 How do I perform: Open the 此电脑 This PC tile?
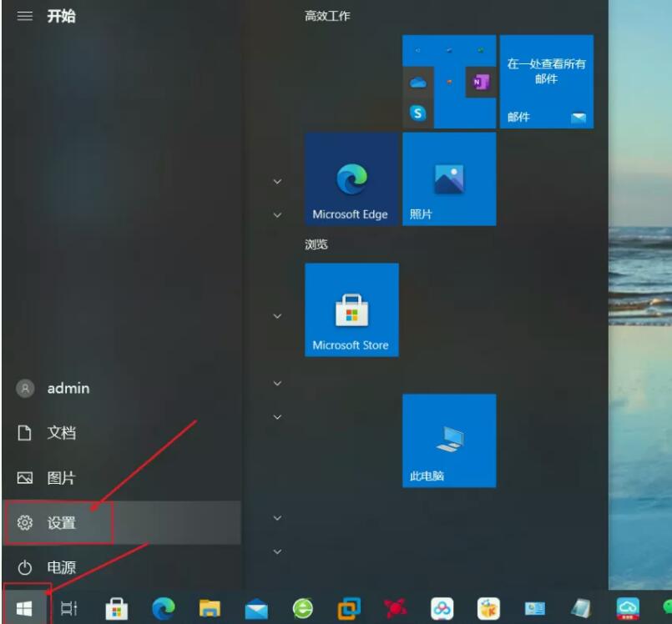(449, 440)
